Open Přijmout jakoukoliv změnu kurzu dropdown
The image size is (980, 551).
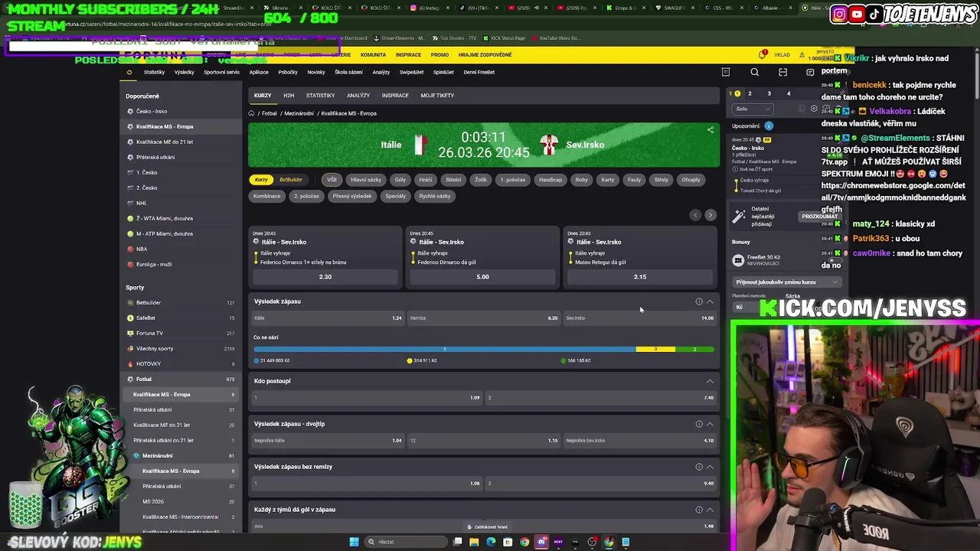(x=786, y=282)
